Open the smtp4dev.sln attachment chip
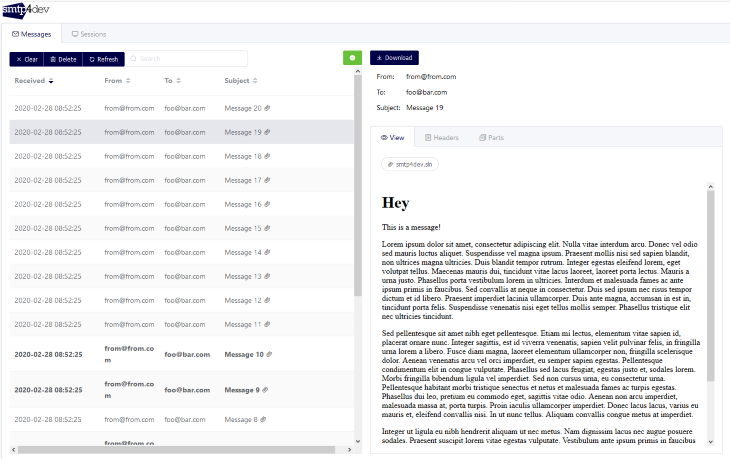Image resolution: width=730 pixels, height=459 pixels. (x=410, y=164)
